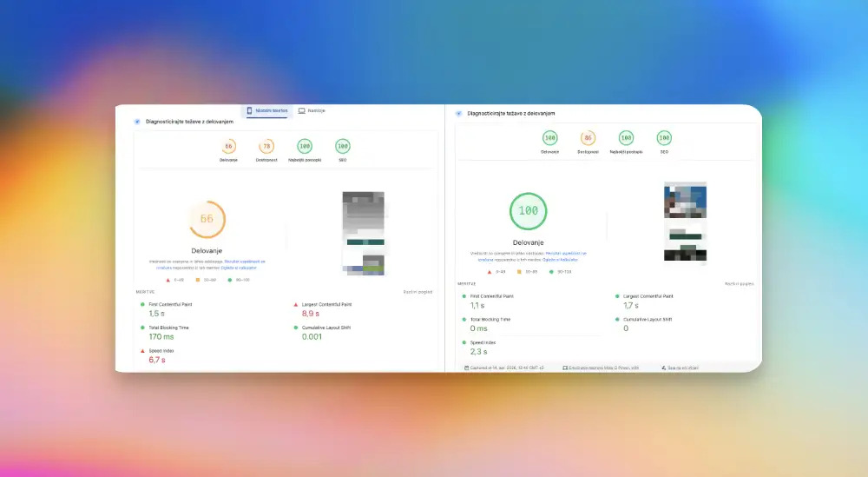Switch to the mobile phone tab in left report
The image size is (868, 477).
pos(267,111)
